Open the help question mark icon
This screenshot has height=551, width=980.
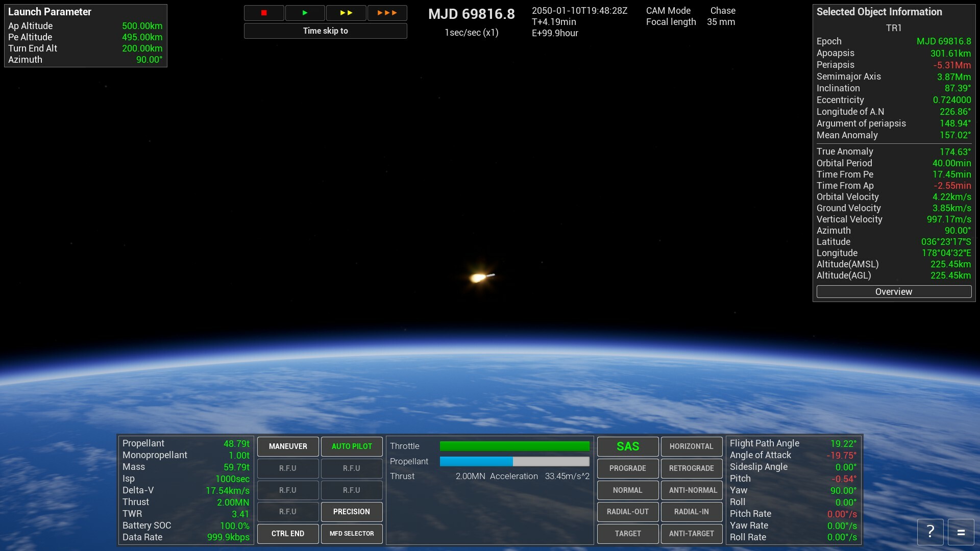[930, 532]
